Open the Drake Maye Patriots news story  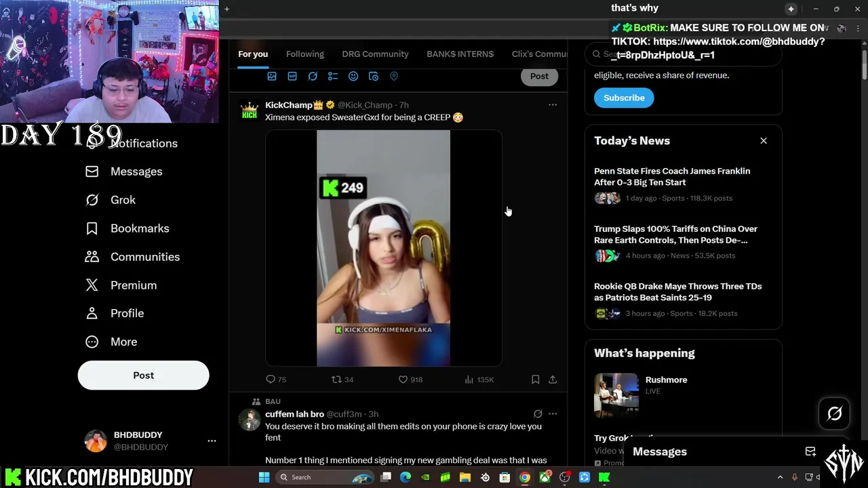point(683,300)
